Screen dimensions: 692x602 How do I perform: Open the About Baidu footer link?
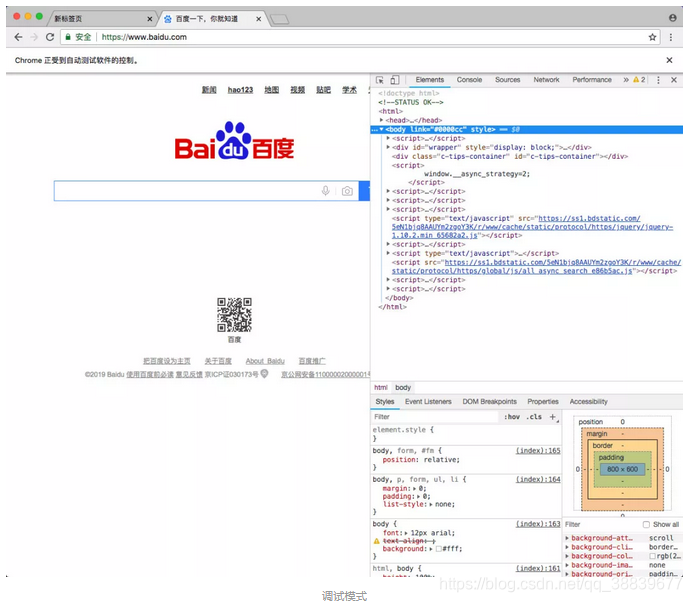pyautogui.click(x=265, y=361)
